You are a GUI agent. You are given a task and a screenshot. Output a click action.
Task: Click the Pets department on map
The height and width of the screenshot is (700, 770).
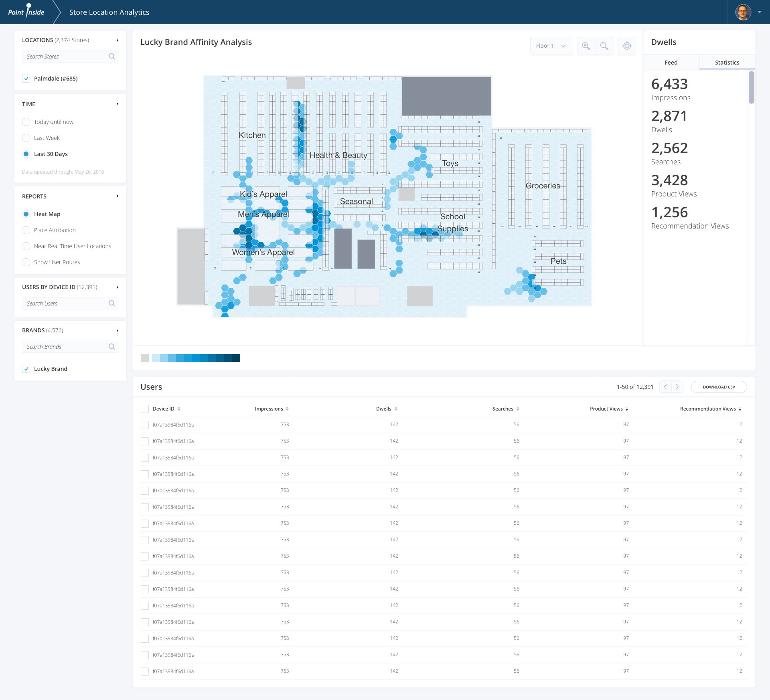pos(558,261)
